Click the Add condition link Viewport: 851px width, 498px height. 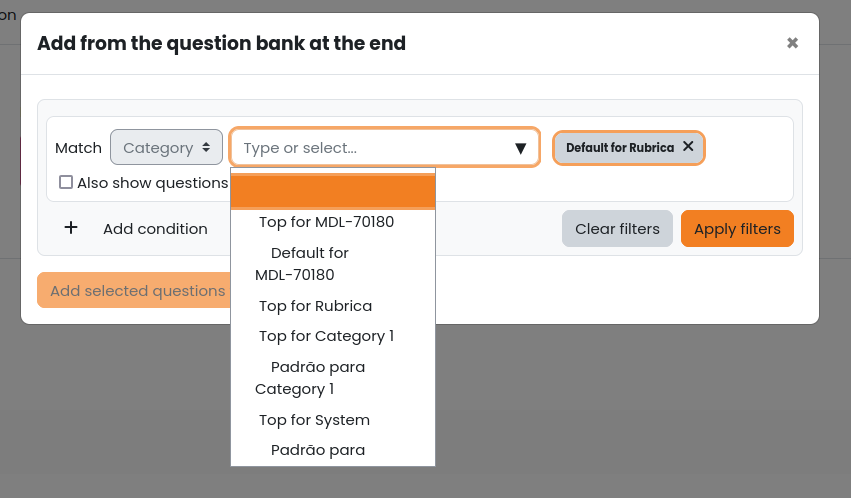tap(155, 229)
